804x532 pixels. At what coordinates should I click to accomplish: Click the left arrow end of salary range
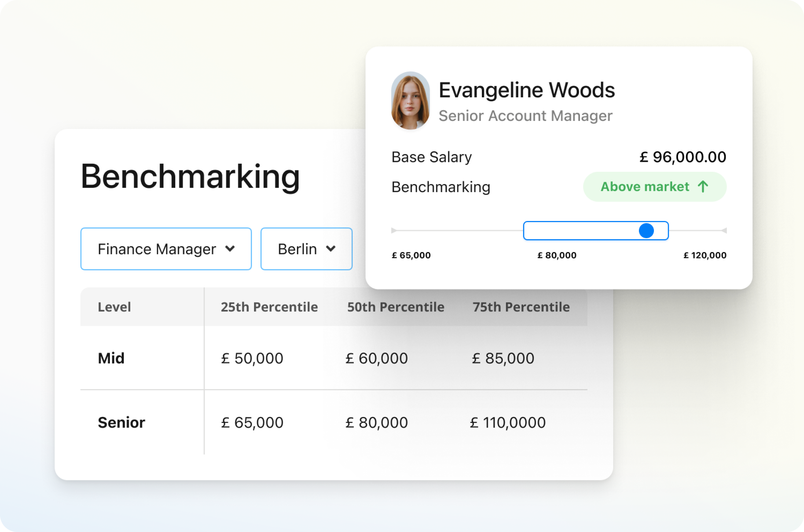394,231
